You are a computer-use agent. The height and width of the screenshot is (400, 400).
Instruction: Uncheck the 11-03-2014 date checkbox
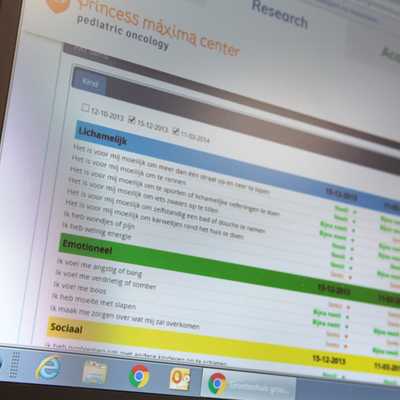point(176,131)
